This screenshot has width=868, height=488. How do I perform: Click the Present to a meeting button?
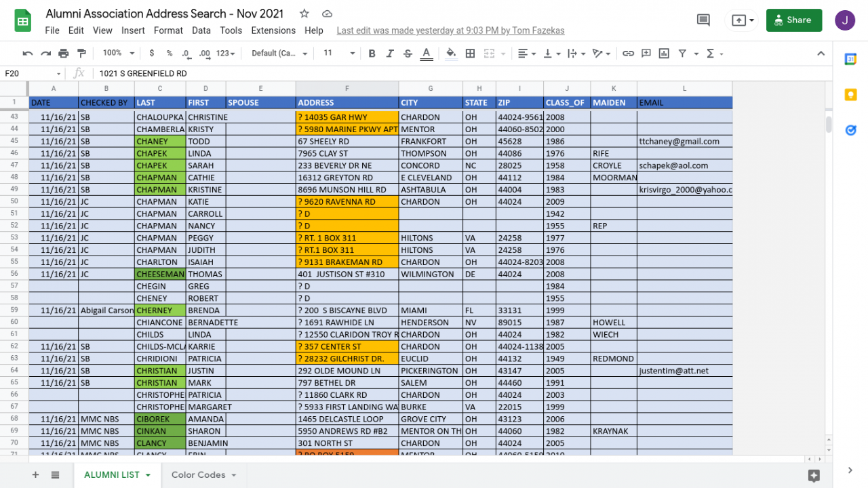tap(743, 20)
